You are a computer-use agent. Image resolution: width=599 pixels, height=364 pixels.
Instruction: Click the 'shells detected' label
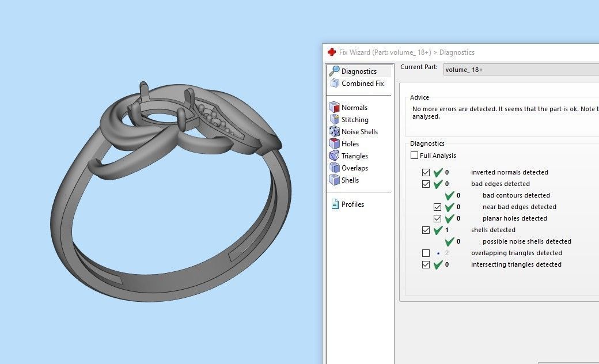493,230
